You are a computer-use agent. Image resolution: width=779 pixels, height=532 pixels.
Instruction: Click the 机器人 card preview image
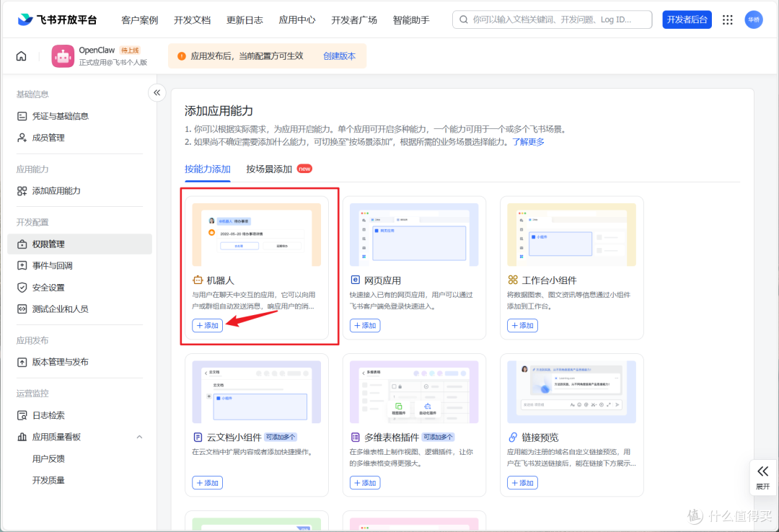click(x=256, y=234)
